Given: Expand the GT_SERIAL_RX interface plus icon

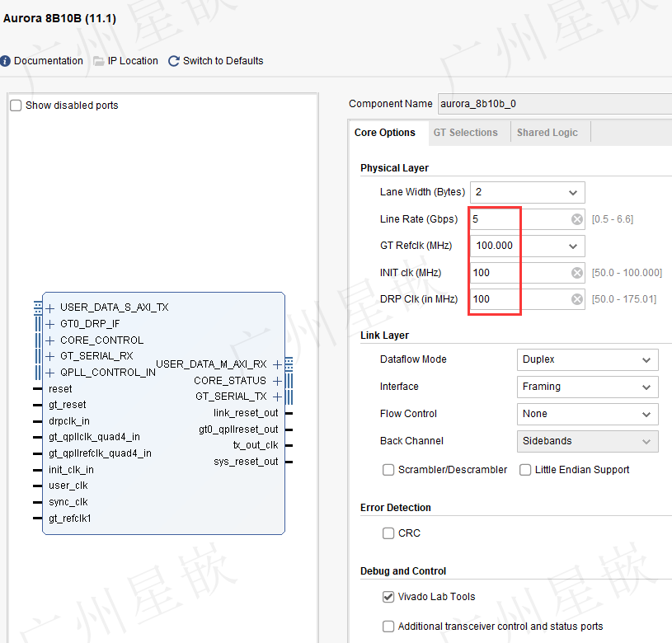Looking at the screenshot, I should pos(50,356).
